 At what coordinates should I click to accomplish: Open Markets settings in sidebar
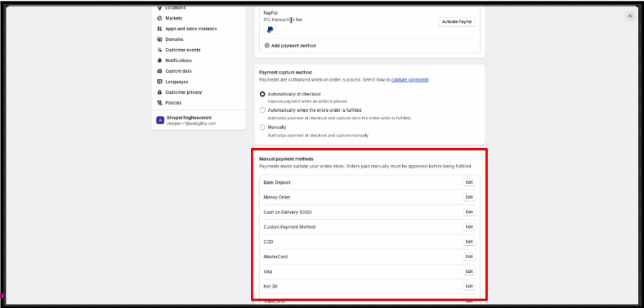click(x=174, y=19)
